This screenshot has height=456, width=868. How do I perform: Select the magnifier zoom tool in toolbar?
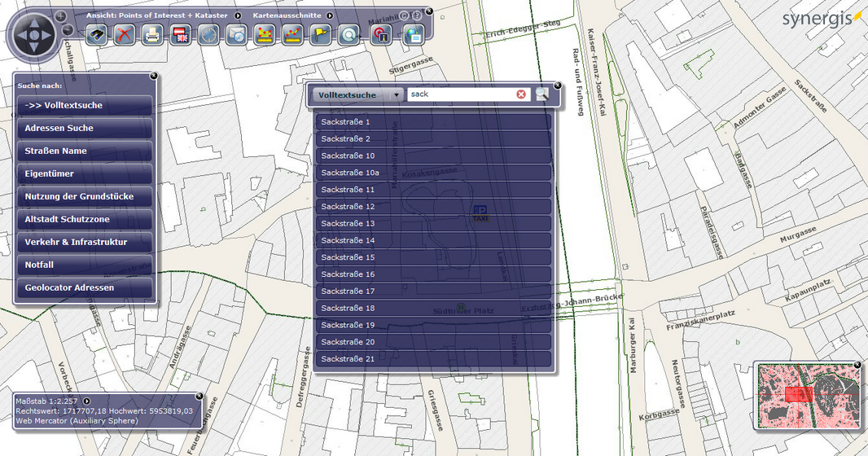[349, 35]
